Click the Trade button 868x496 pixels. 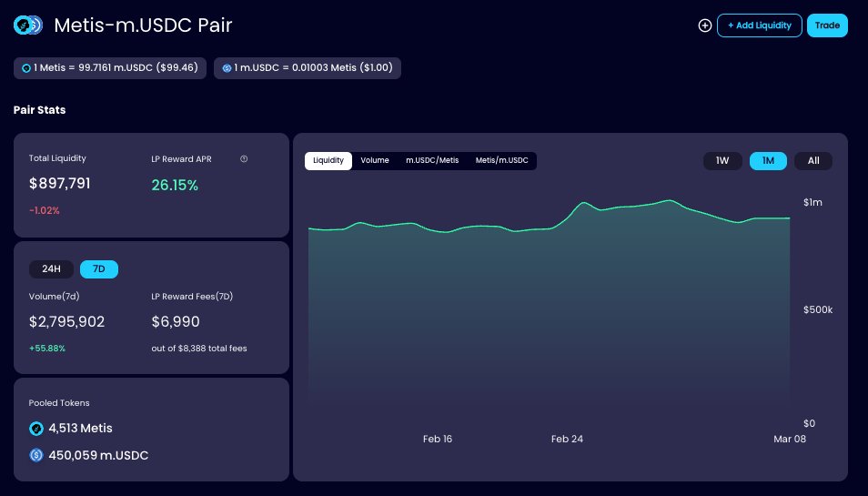(x=827, y=25)
